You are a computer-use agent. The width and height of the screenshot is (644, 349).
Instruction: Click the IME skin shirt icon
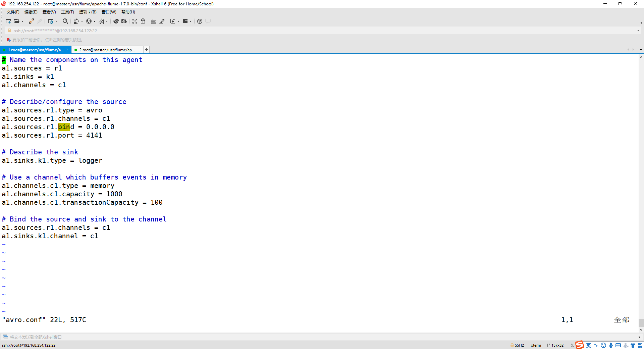tap(633, 345)
